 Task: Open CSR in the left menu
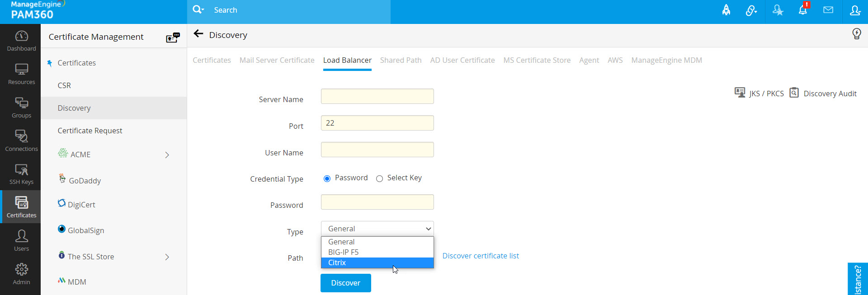pyautogui.click(x=64, y=85)
